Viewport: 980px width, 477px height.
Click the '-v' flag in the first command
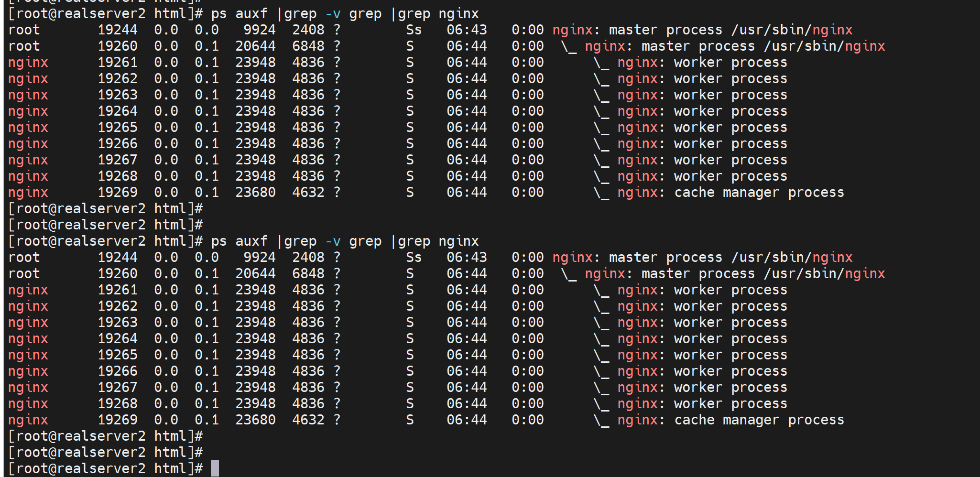click(x=333, y=13)
